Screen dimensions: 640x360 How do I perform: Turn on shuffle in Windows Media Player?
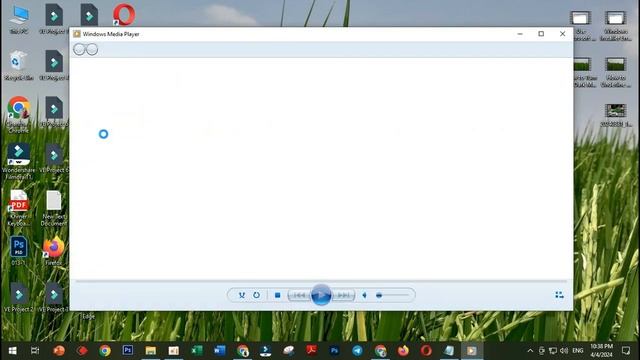(242, 295)
